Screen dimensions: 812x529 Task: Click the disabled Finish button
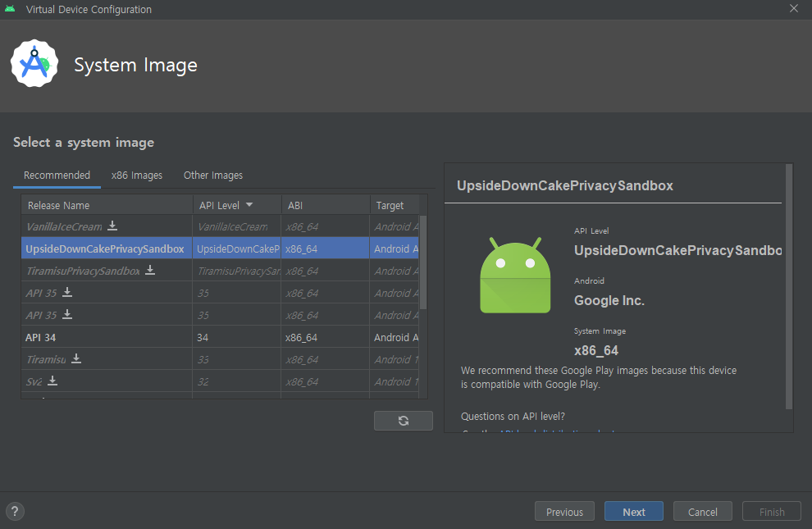coord(772,512)
